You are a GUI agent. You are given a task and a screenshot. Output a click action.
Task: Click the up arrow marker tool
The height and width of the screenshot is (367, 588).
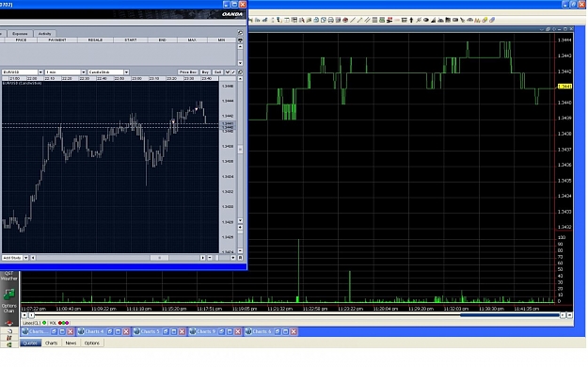(x=411, y=20)
